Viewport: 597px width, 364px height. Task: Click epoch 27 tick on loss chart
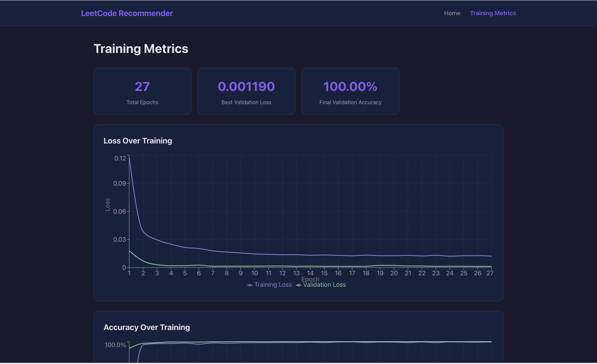(490, 273)
